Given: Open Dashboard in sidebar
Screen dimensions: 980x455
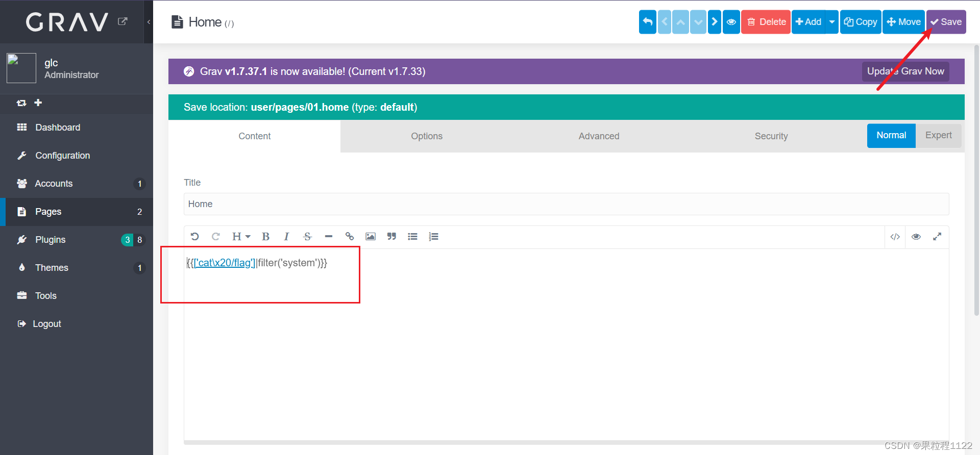Looking at the screenshot, I should coord(77,128).
